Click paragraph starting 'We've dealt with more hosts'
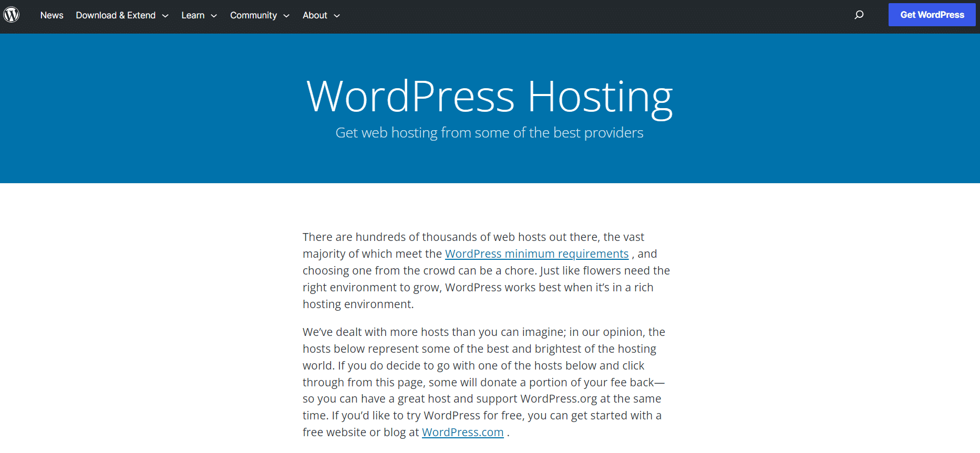The image size is (980, 453). tap(484, 382)
